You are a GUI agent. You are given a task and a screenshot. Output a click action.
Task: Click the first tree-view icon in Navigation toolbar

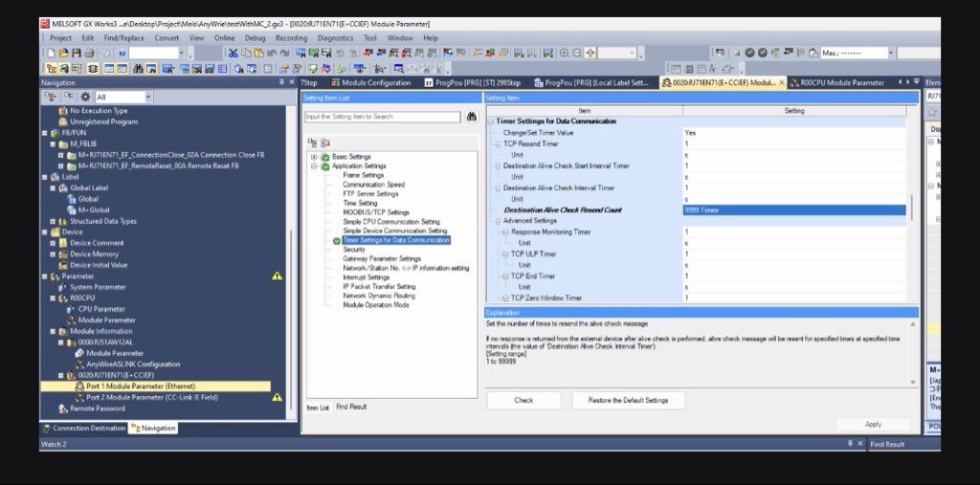coord(51,97)
